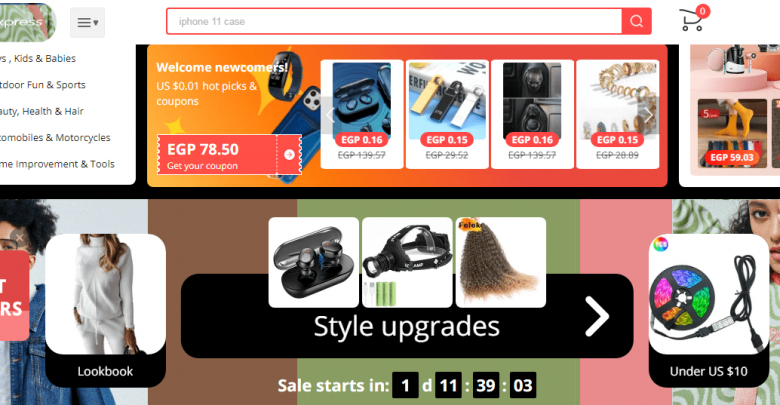Open Beauty, Health & Hair category
Image resolution: width=780 pixels, height=405 pixels.
42,111
